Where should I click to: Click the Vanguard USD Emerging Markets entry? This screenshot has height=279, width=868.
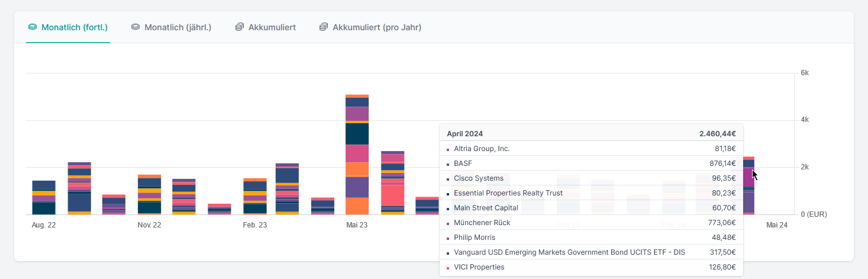pos(569,252)
